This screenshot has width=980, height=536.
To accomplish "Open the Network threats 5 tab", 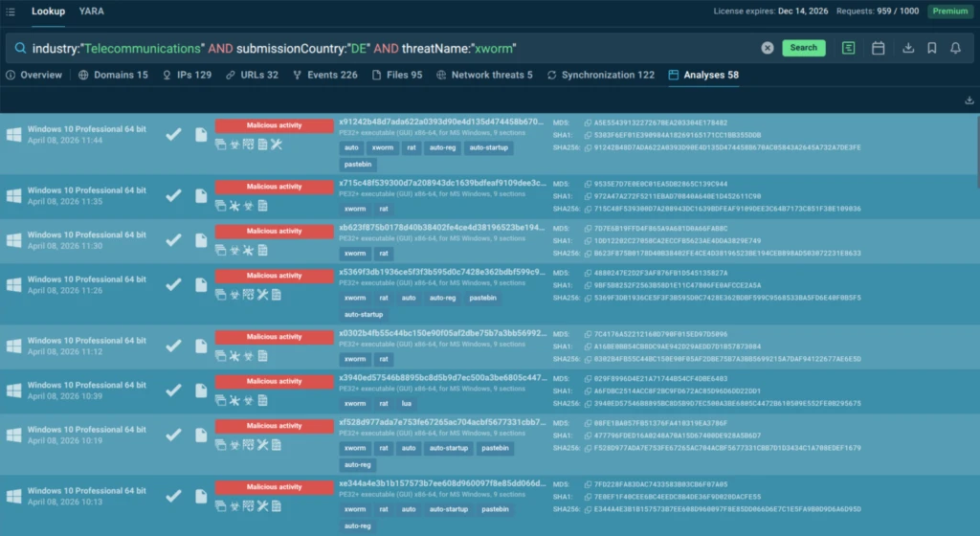I will pyautogui.click(x=484, y=75).
